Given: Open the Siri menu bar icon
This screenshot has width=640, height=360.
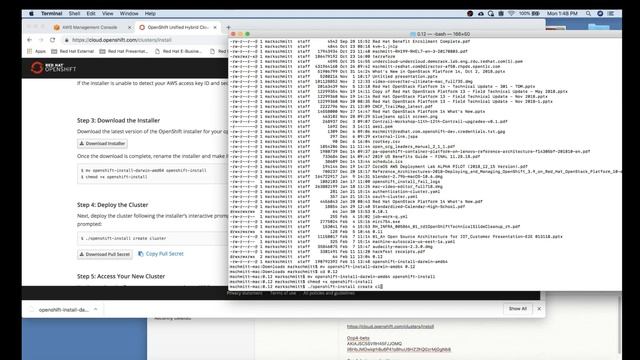Looking at the screenshot, I should tap(600, 13).
